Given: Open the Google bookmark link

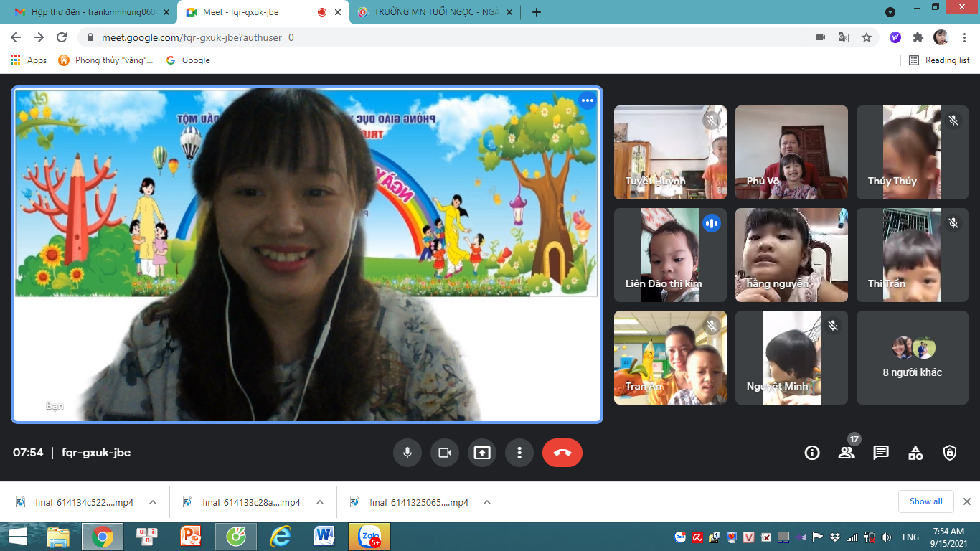Looking at the screenshot, I should coord(188,60).
